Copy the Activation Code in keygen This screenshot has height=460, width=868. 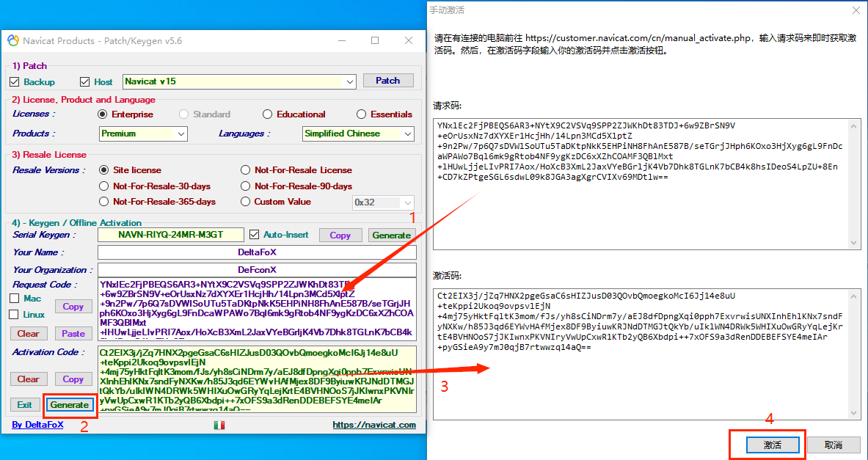coord(73,379)
